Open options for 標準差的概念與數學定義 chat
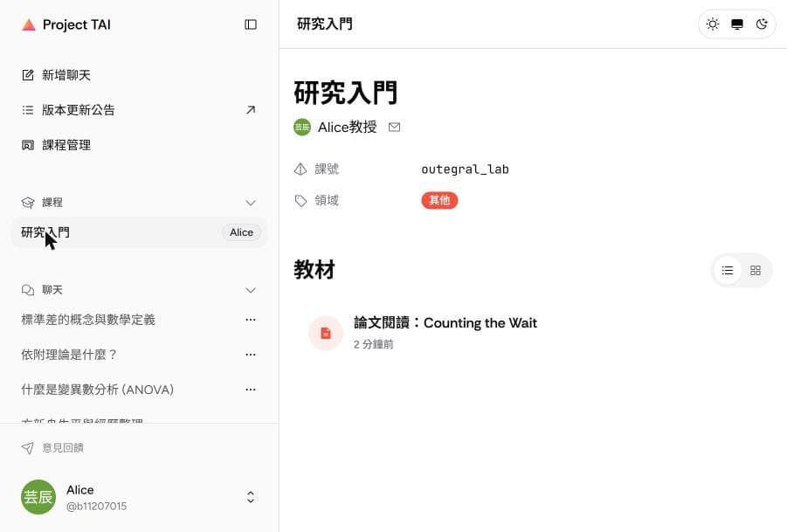 click(251, 320)
